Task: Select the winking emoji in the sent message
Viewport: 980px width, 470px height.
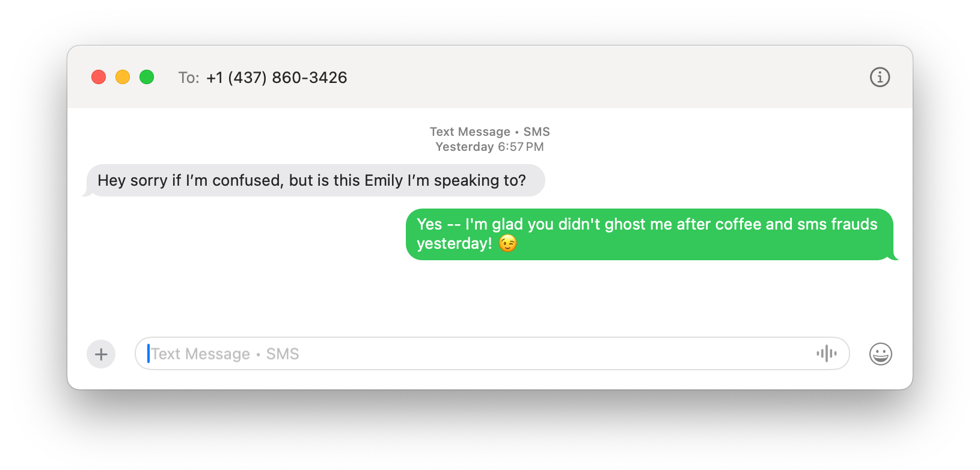Action: coord(508,243)
